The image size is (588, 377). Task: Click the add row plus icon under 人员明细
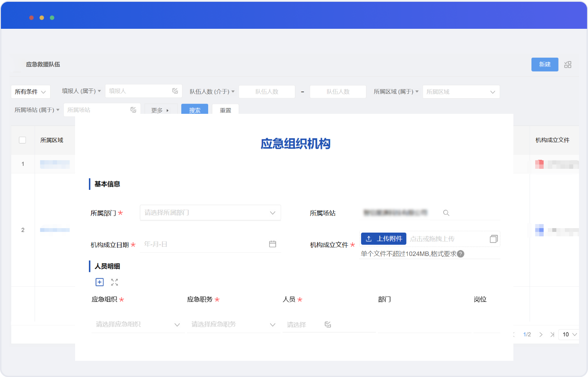[100, 282]
